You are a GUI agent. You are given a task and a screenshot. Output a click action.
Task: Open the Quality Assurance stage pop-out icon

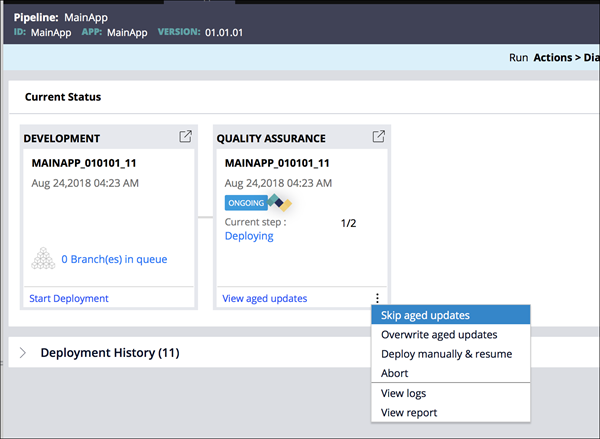[x=378, y=137]
